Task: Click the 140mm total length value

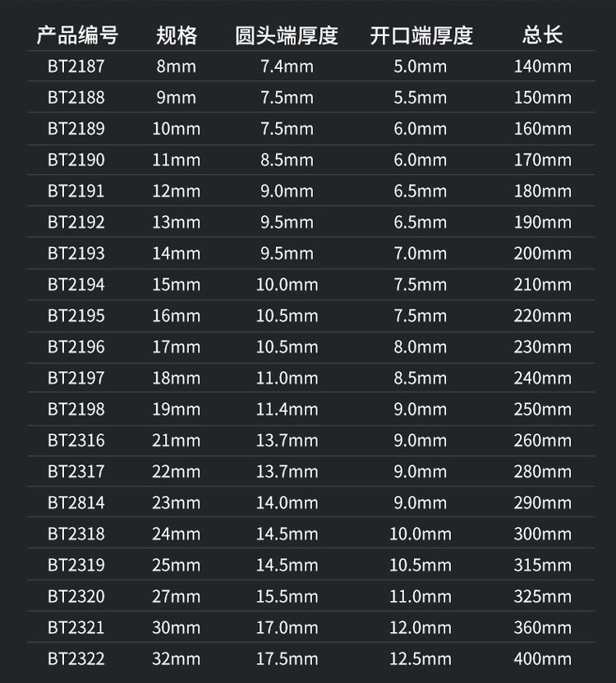Action: point(542,66)
